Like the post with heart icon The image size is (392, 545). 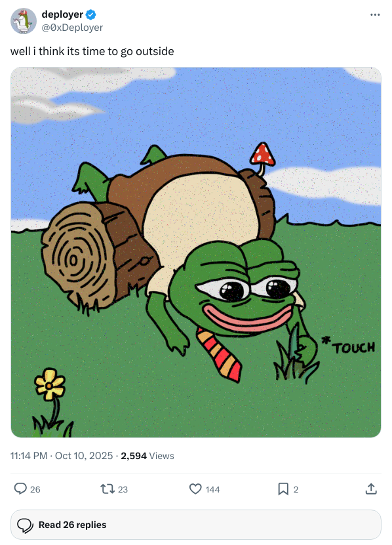tap(195, 489)
